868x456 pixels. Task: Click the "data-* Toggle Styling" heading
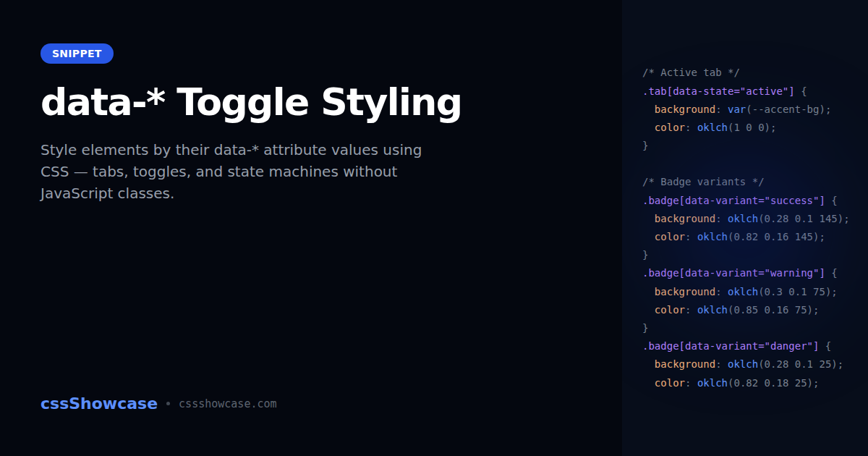click(251, 102)
